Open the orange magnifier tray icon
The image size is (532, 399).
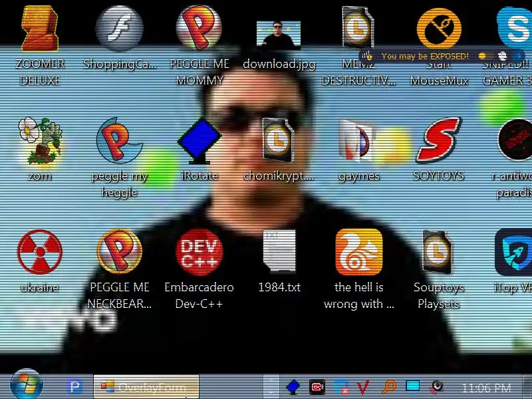tap(388, 386)
